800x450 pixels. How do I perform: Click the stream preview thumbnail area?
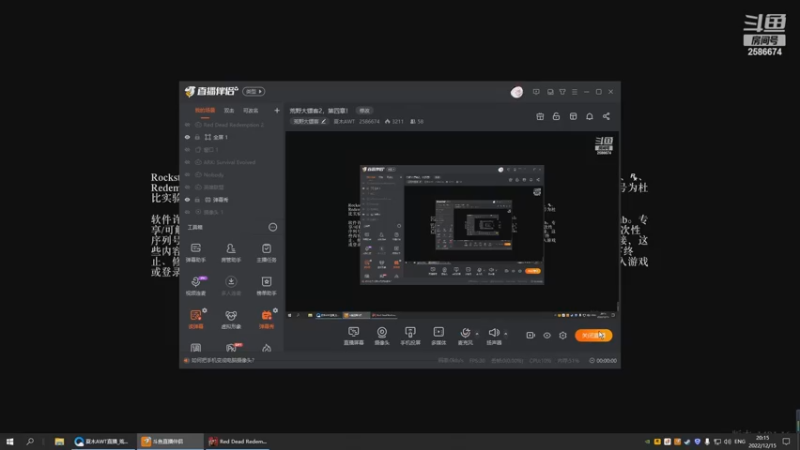click(x=452, y=225)
